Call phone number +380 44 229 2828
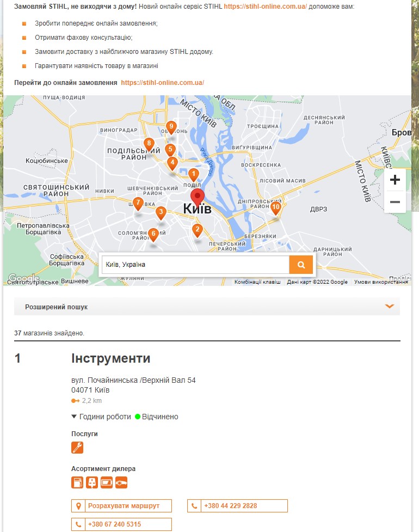 tap(237, 506)
